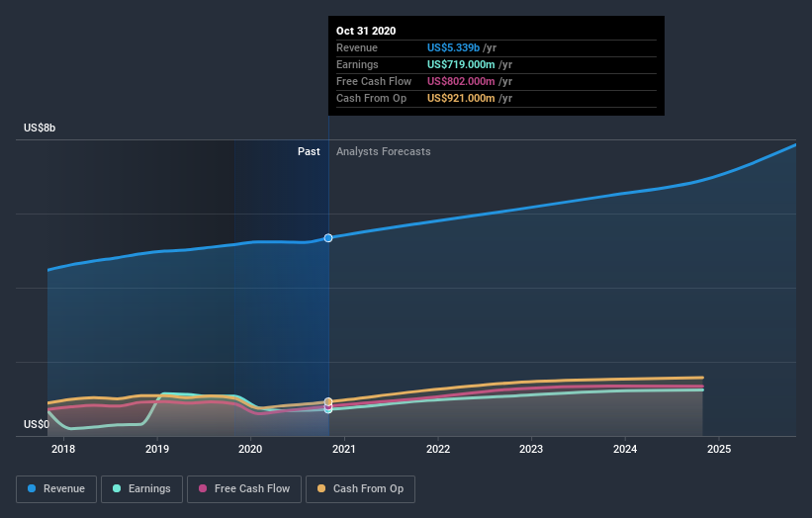Click the Past label on chart
This screenshot has width=812, height=518.
[x=309, y=151]
